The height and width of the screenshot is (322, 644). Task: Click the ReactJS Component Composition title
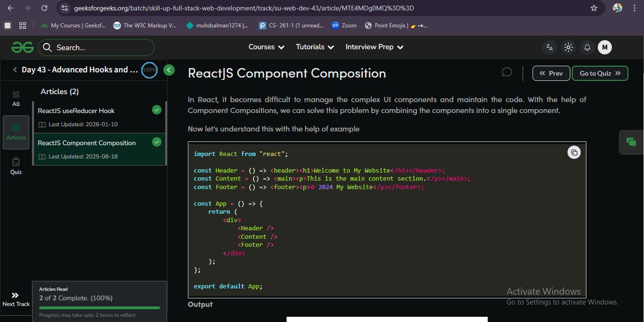pos(287,73)
